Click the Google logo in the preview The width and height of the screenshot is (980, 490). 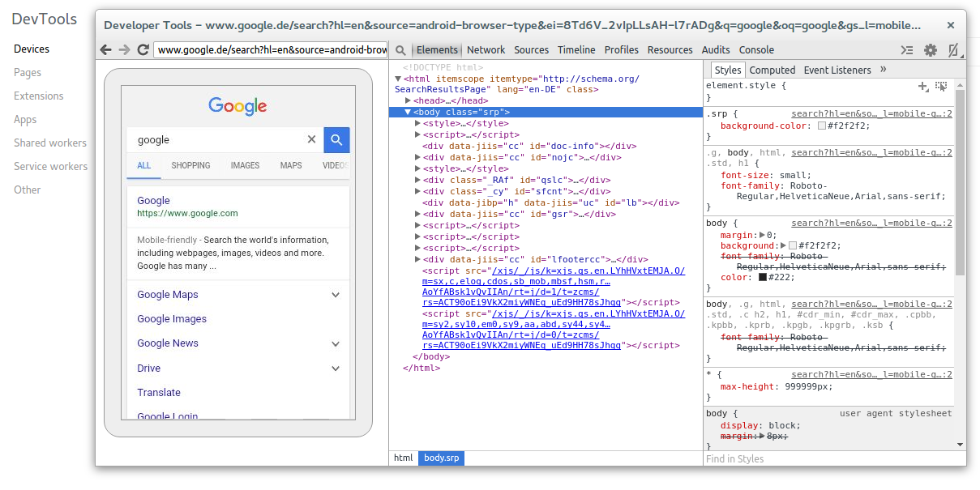click(x=238, y=105)
